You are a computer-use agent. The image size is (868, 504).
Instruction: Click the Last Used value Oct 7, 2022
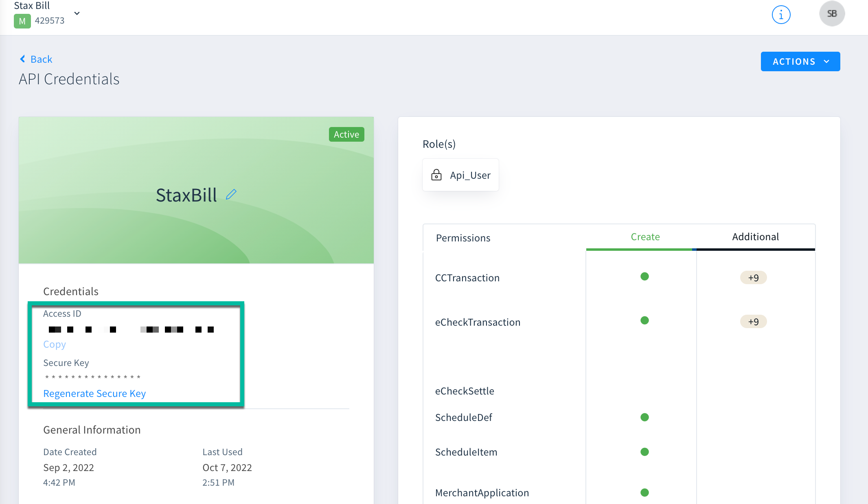point(227,468)
